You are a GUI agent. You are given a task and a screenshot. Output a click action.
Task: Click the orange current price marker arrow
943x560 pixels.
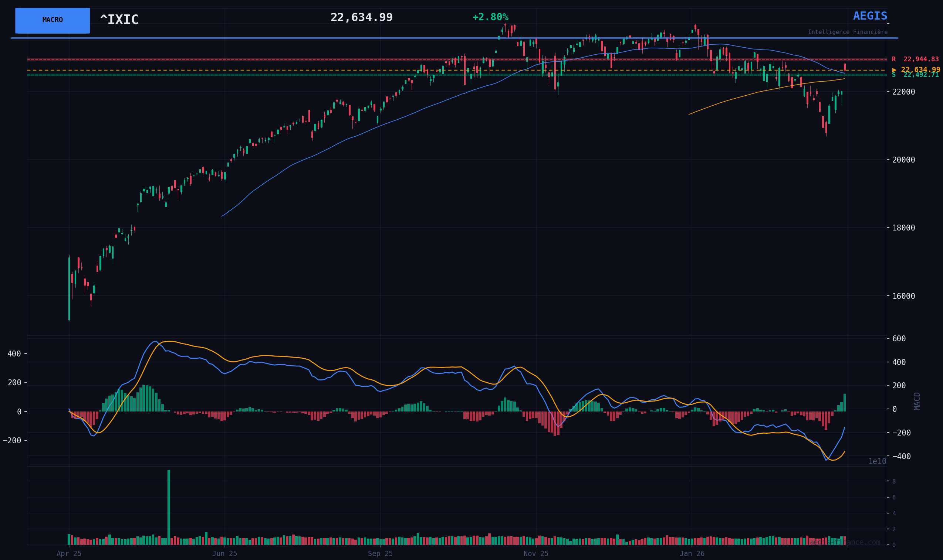point(894,70)
